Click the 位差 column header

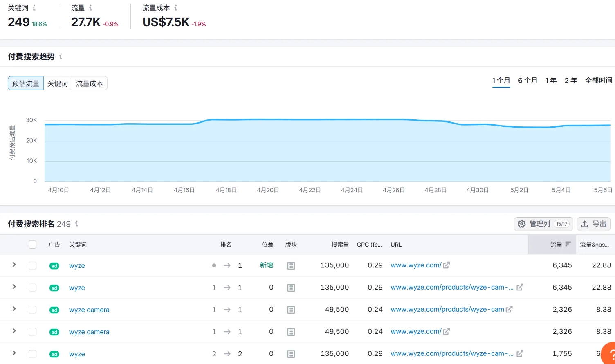[x=267, y=245]
